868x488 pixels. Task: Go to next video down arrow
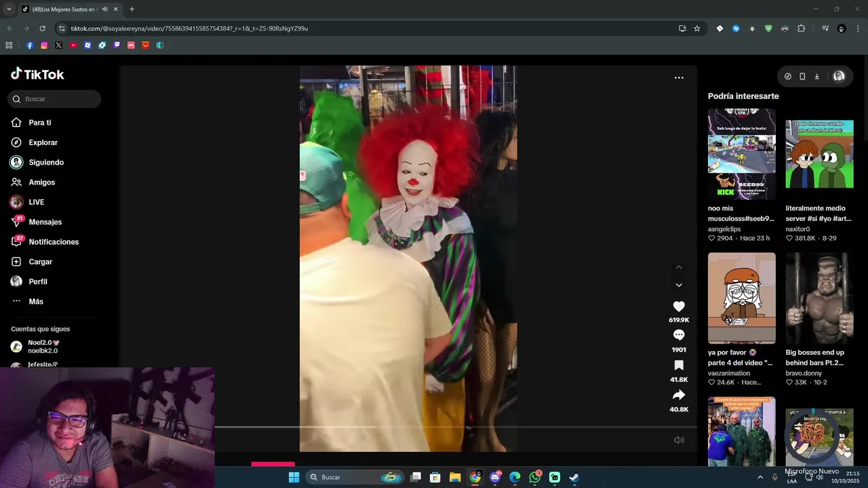(x=679, y=285)
